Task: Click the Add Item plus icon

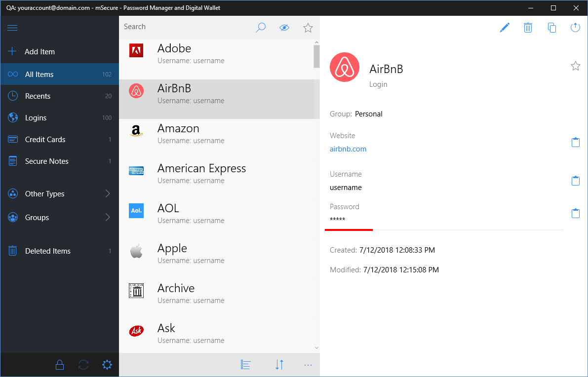Action: (12, 51)
